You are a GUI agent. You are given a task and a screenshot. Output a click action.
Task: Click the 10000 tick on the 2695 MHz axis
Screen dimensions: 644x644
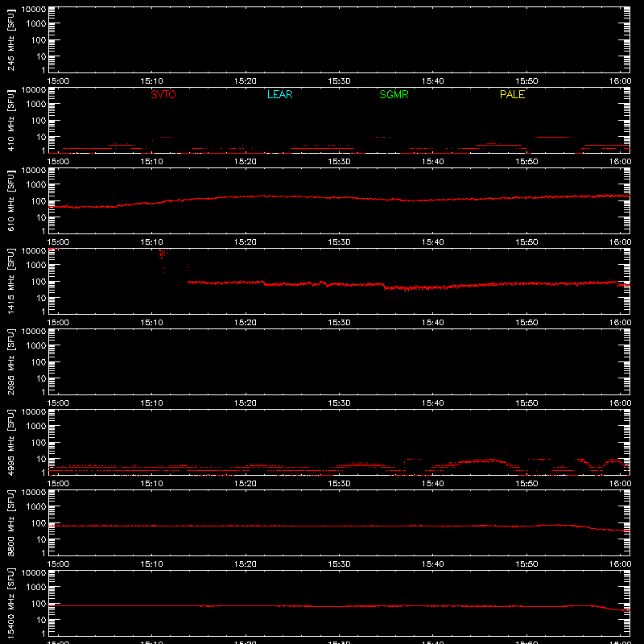click(x=34, y=332)
